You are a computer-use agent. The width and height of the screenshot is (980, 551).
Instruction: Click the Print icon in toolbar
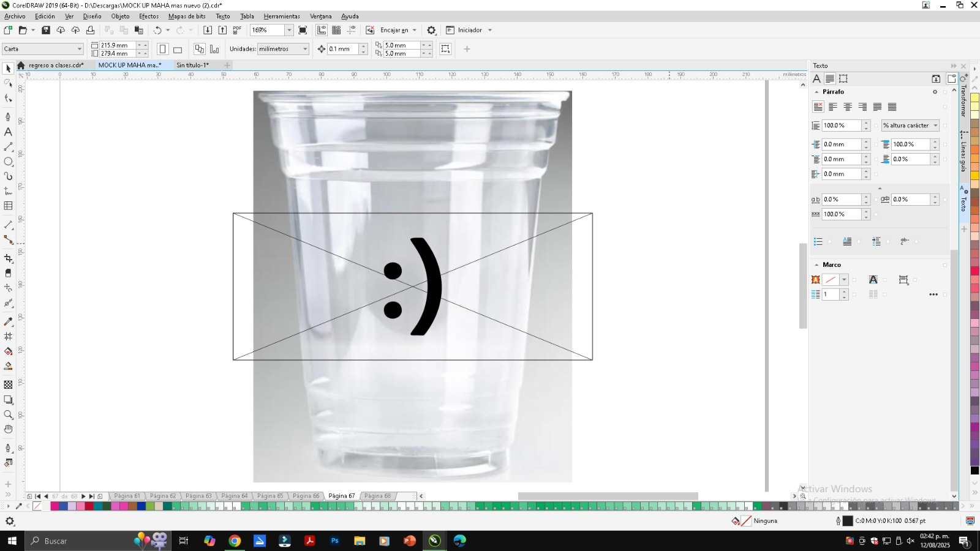(x=90, y=30)
